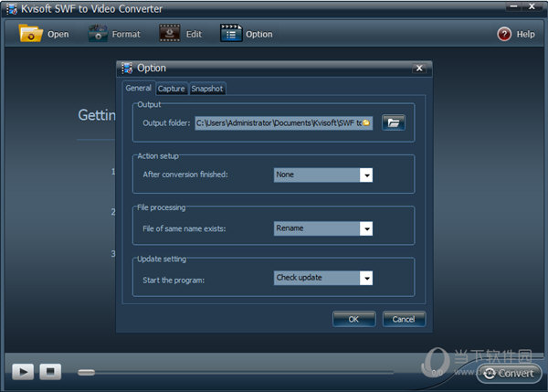Expand the Start the program dropdown arrow
This screenshot has height=392, width=548.
[x=366, y=279]
